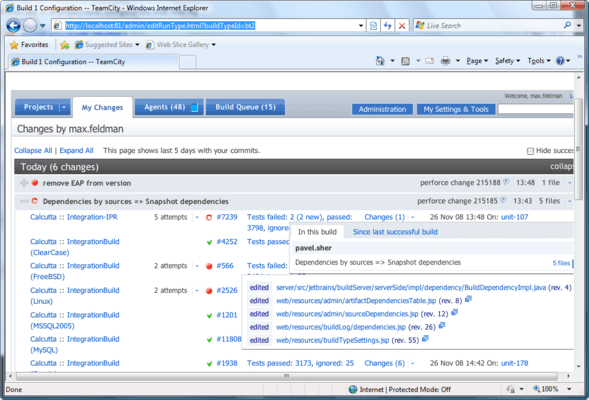The height and width of the screenshot is (400, 589).
Task: Click the browser Back button
Action: (x=13, y=26)
